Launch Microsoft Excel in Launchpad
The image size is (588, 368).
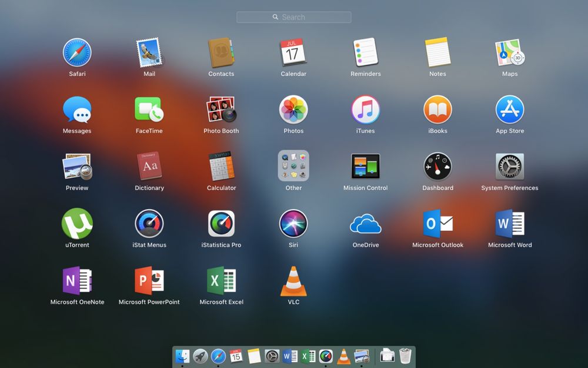(221, 280)
